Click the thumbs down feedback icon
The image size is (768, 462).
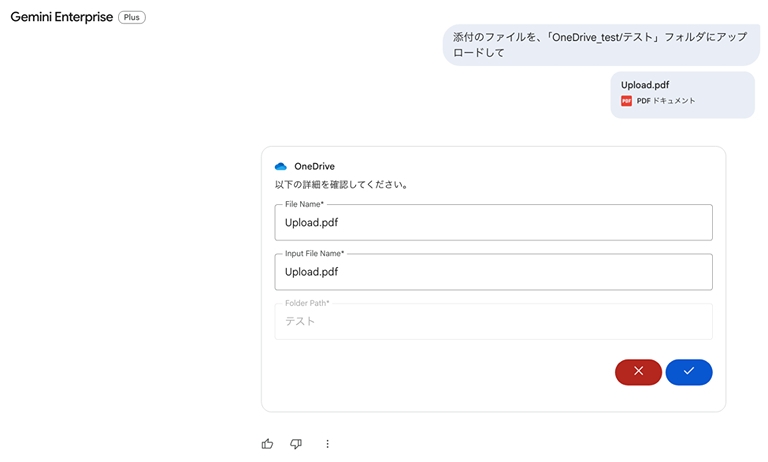point(296,444)
